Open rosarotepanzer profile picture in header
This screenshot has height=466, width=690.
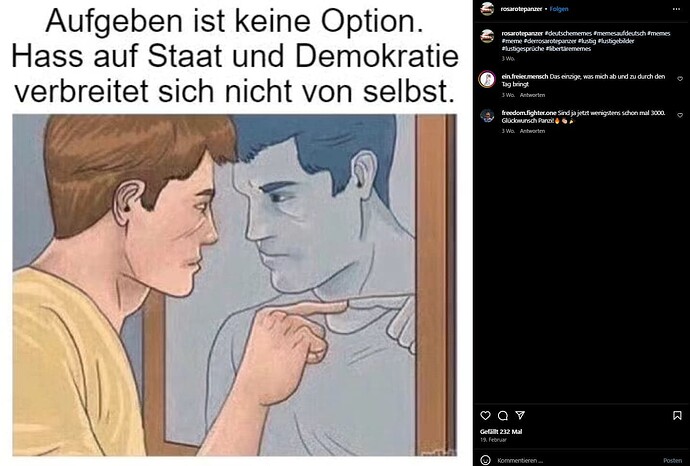coord(487,9)
